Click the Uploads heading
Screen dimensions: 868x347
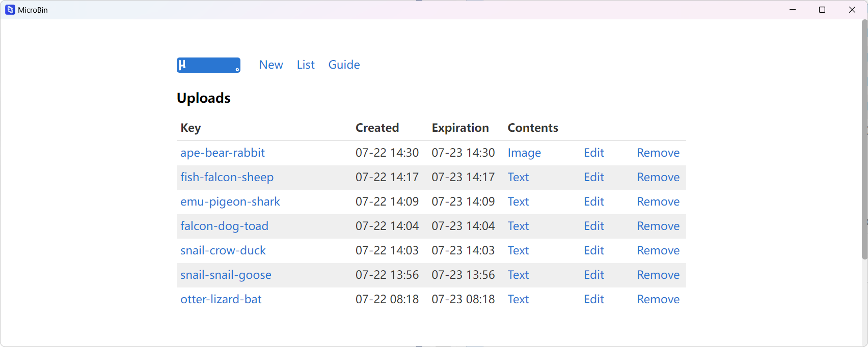click(204, 98)
